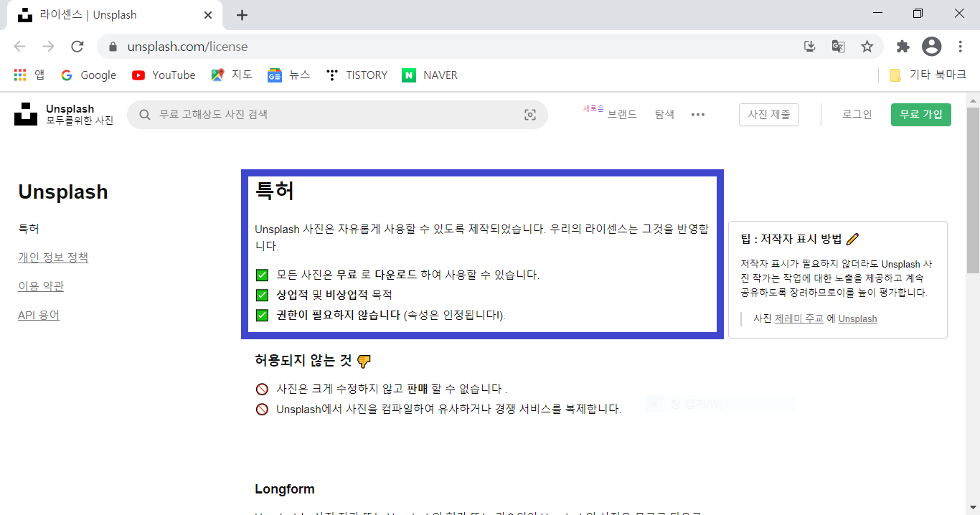
Task: Open a new tab with plus button
Action: (x=242, y=15)
